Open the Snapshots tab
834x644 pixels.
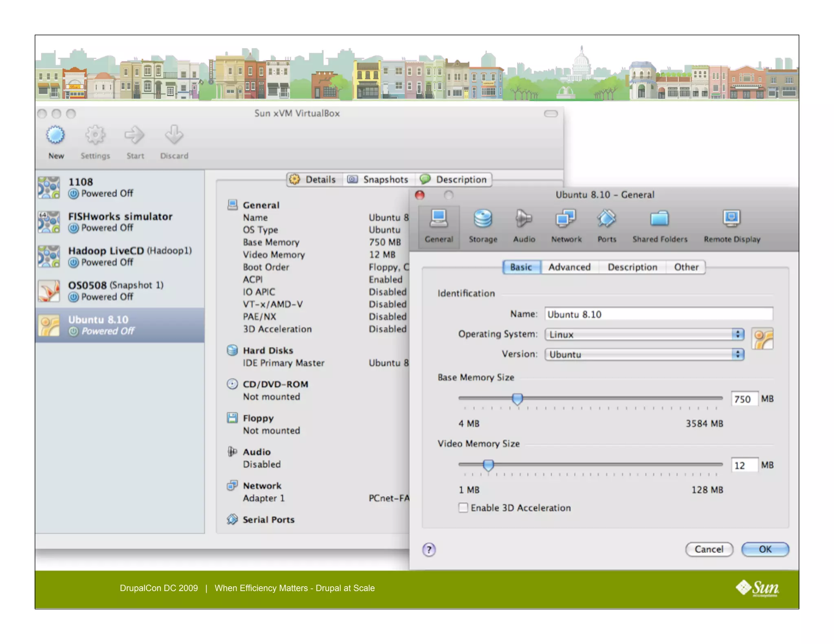tap(378, 180)
